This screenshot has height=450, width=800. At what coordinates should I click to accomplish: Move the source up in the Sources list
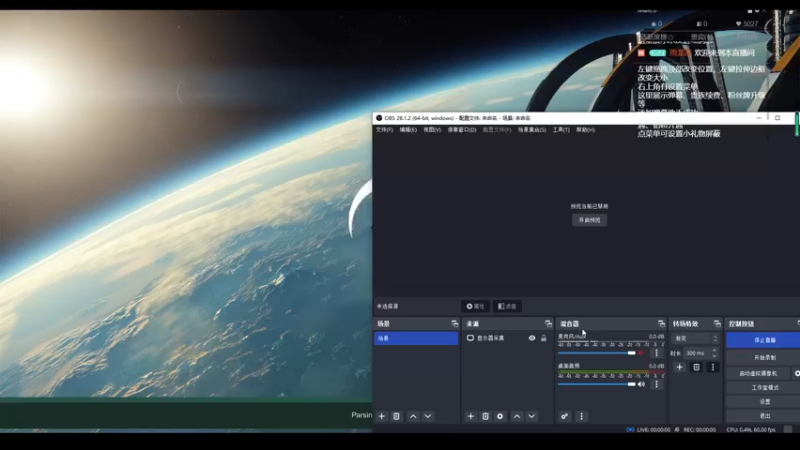517,416
